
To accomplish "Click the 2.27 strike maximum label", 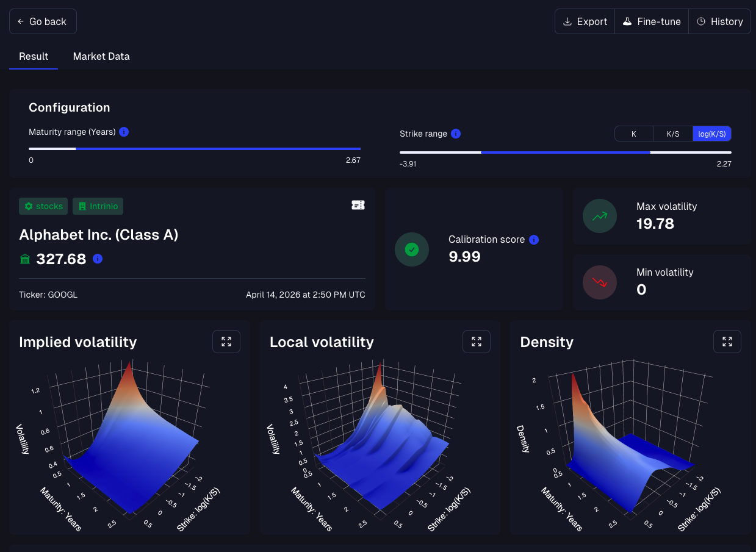I will click(x=724, y=163).
